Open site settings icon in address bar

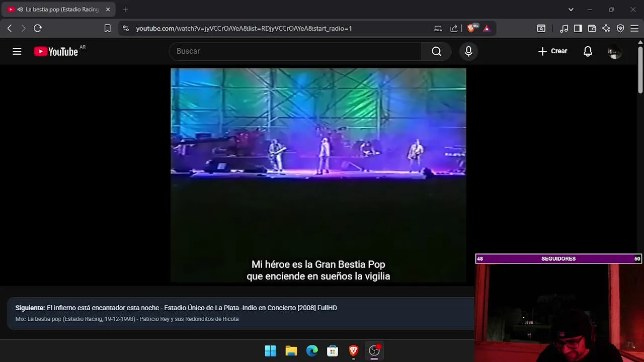click(126, 29)
